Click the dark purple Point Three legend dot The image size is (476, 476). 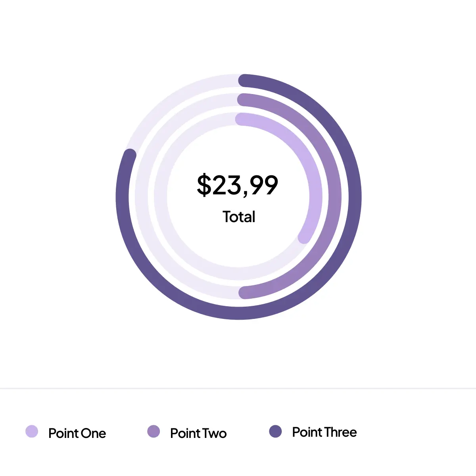[x=275, y=431]
